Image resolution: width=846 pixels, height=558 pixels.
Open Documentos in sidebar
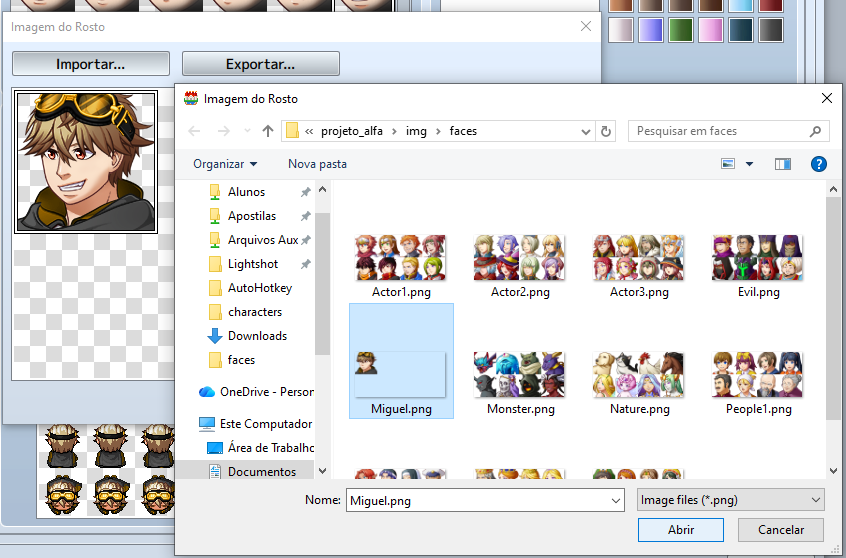click(x=262, y=472)
